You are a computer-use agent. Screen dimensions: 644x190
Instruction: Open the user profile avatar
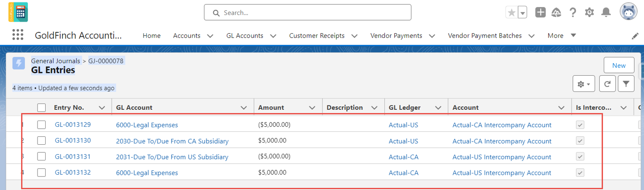pos(628,12)
